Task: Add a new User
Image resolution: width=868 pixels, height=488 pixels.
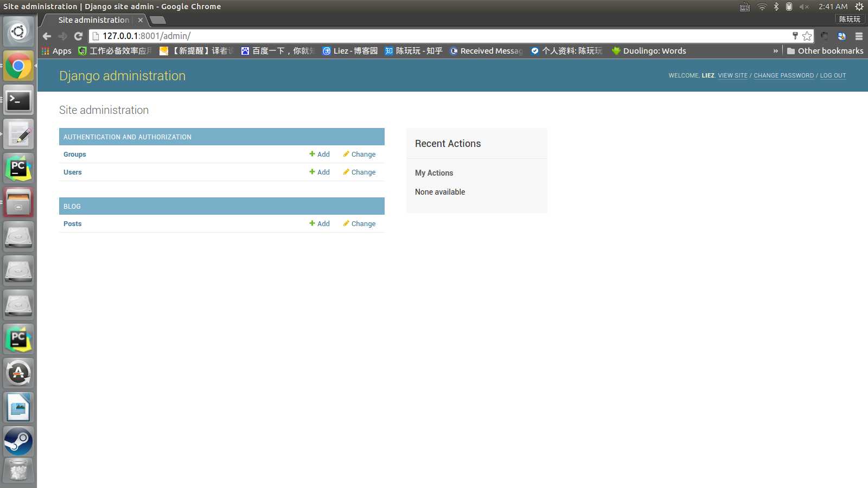Action: pos(320,172)
